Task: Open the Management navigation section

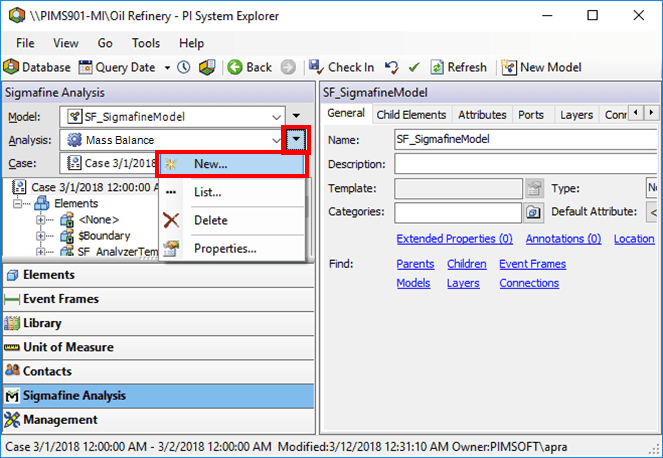Action: point(159,420)
